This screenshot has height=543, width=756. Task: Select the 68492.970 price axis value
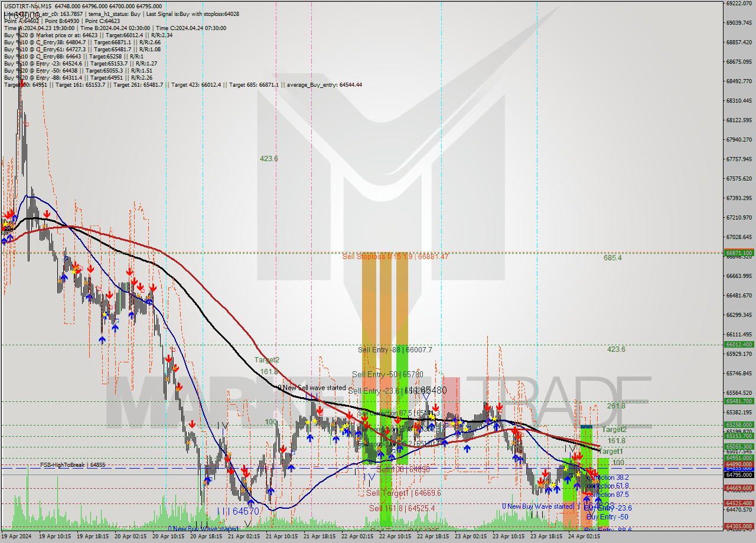pos(739,81)
